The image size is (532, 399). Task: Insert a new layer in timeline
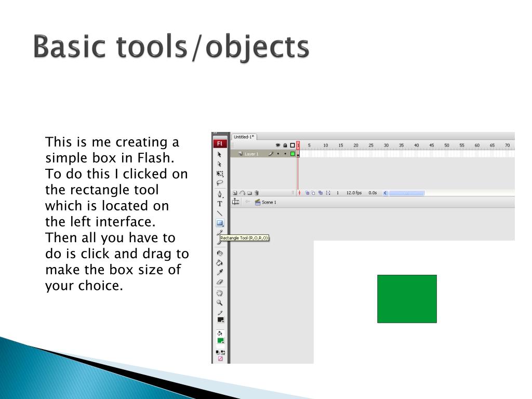click(x=235, y=193)
